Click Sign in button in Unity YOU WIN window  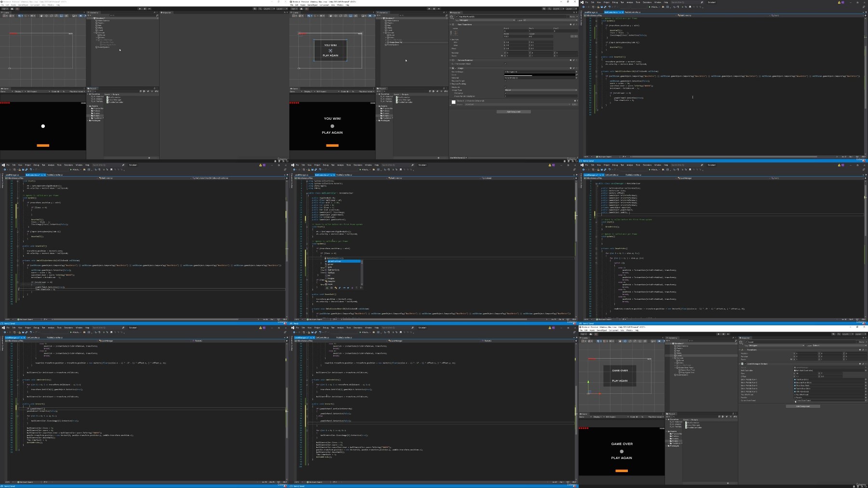click(x=294, y=9)
